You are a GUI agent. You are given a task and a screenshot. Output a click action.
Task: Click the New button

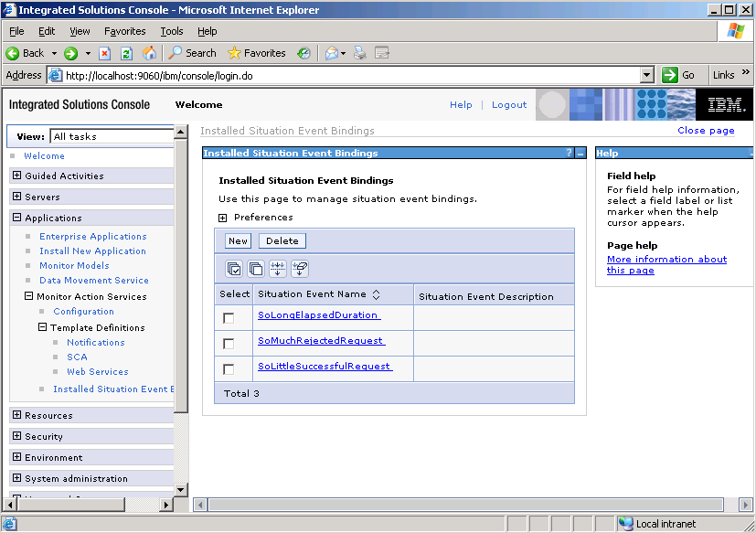point(238,240)
